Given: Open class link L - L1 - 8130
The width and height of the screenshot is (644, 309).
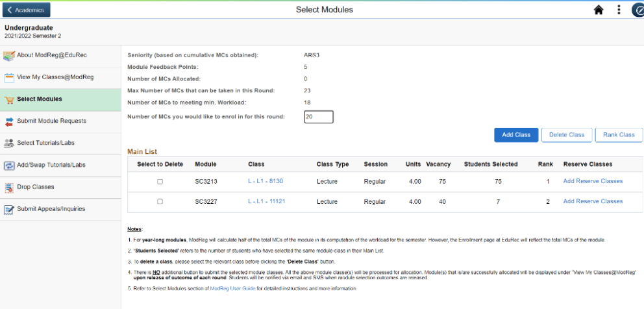Looking at the screenshot, I should tap(266, 181).
